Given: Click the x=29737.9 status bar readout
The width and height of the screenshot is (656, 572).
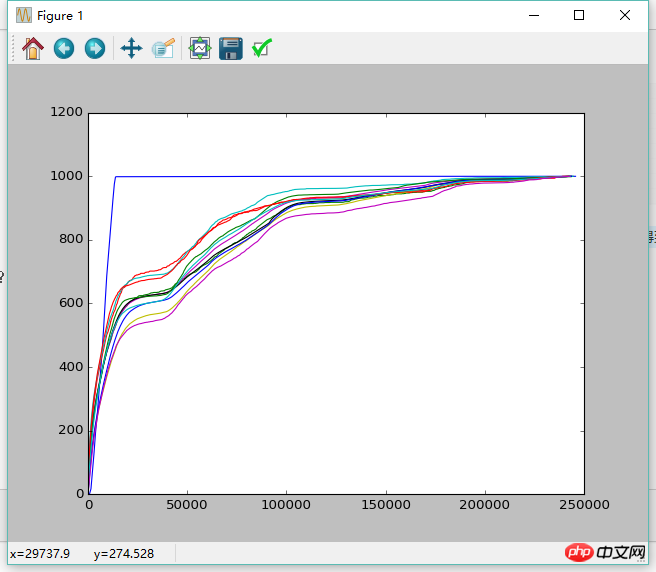Looking at the screenshot, I should (40, 554).
